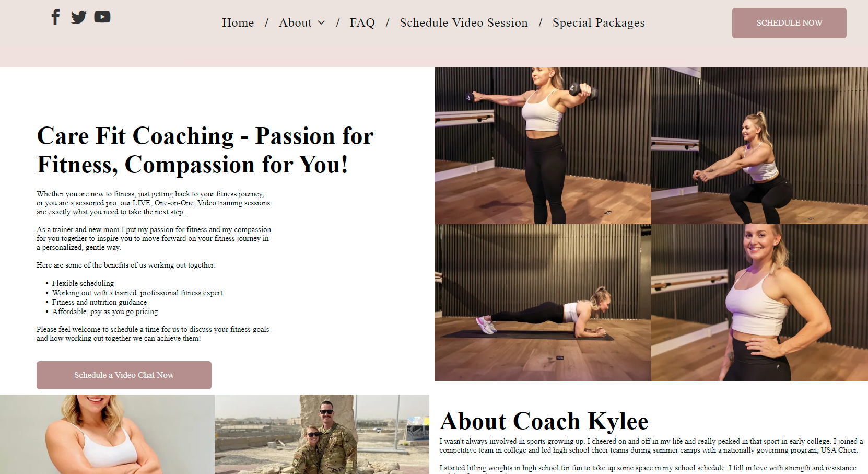
Task: Open the squat exercise photo
Action: pyautogui.click(x=759, y=146)
